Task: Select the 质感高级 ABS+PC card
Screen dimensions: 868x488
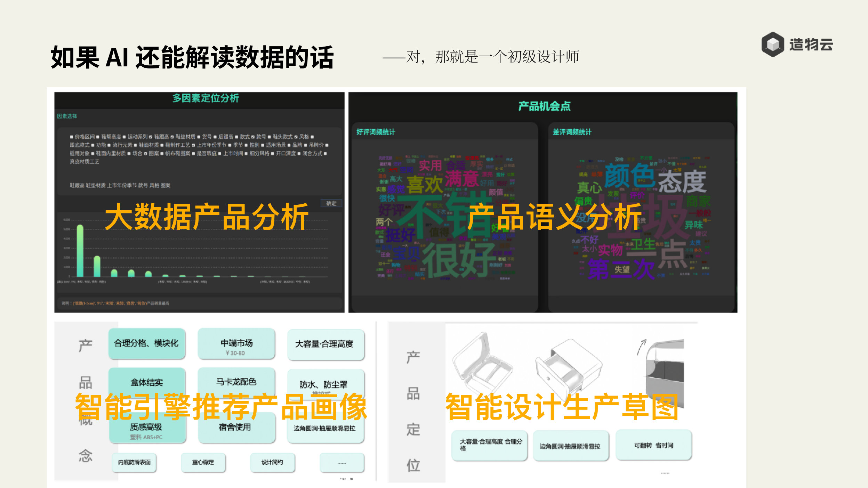Action: pyautogui.click(x=147, y=428)
